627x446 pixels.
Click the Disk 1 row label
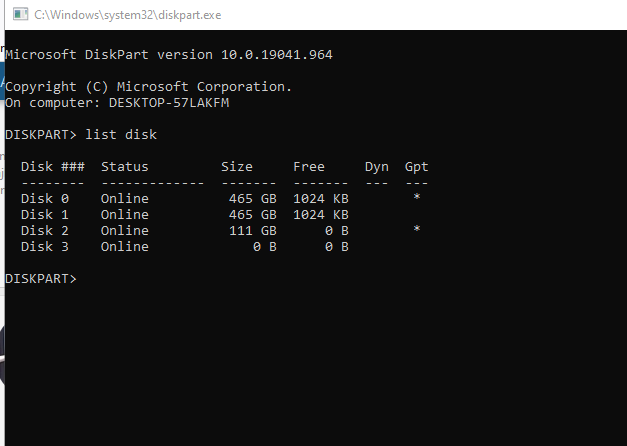[x=45, y=214]
